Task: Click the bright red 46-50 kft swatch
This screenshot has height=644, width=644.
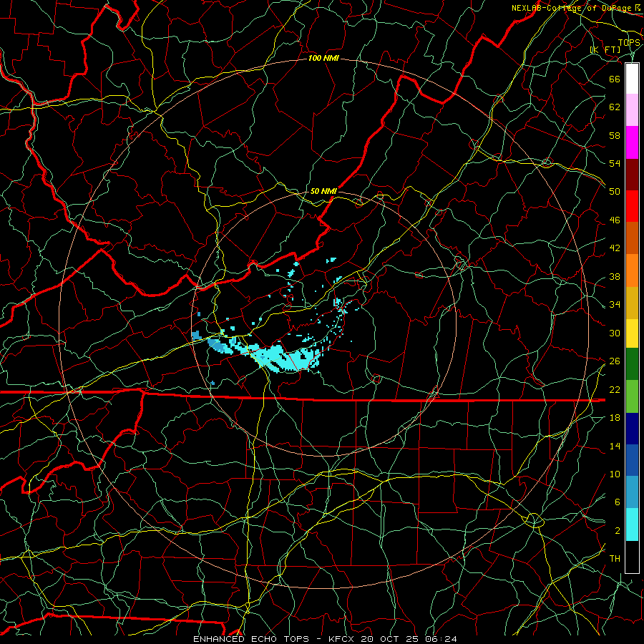Action: click(632, 206)
